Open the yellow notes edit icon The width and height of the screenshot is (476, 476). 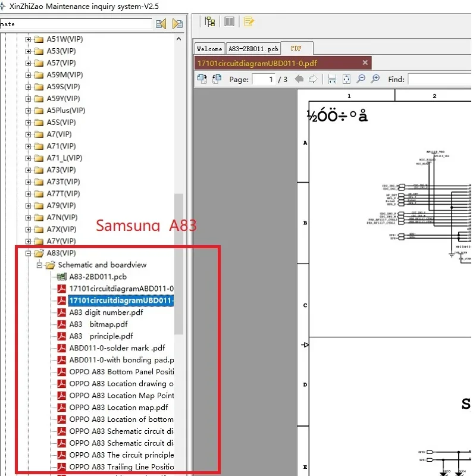(249, 21)
